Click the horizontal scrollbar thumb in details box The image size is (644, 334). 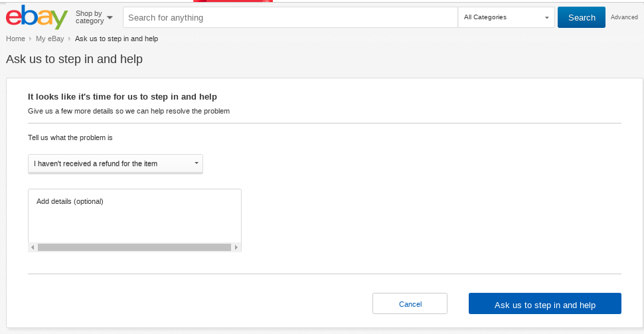click(134, 247)
